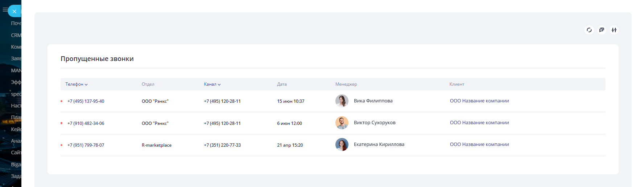Open client company link for Вика Филиппова
Screen dimensions: 644x187
click(479, 101)
